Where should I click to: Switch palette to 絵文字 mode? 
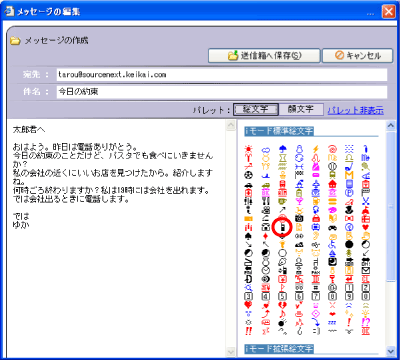pyautogui.click(x=256, y=109)
